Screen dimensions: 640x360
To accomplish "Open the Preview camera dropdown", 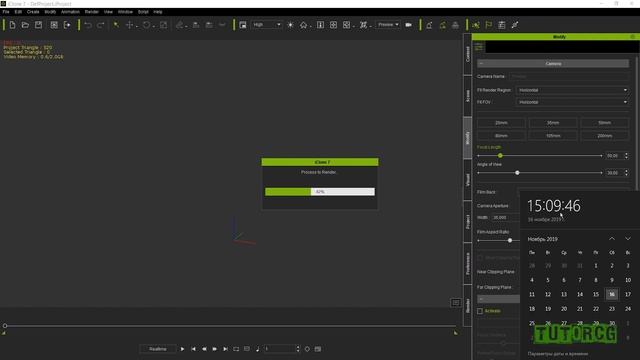I will [388, 25].
